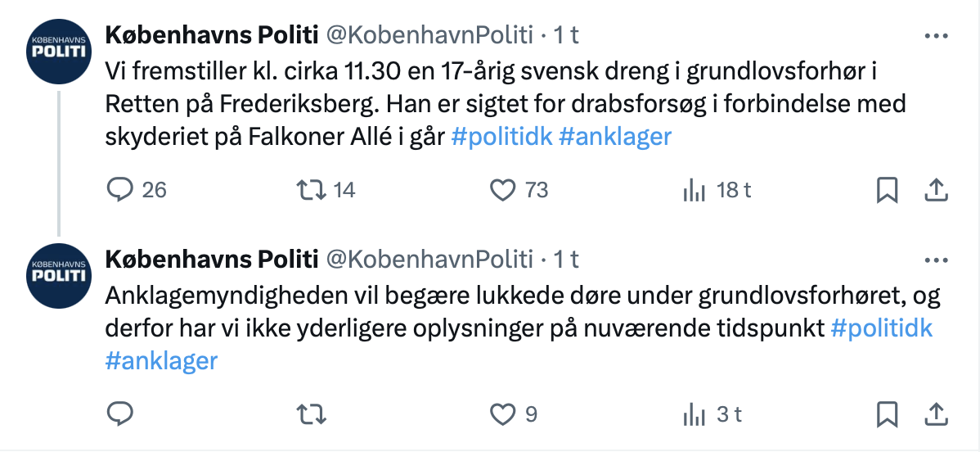Bookmark the first tweet about grundlovsforhør
This screenshot has height=452, width=980.
click(x=887, y=190)
